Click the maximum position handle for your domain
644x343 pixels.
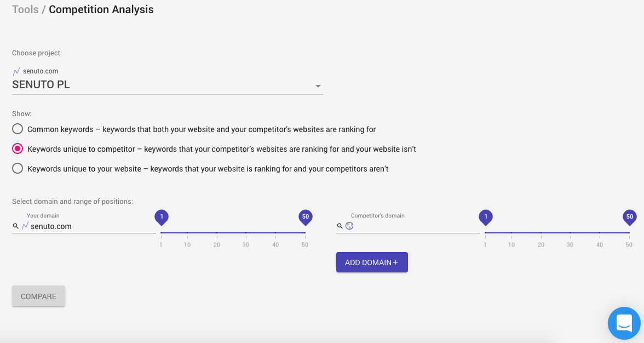[305, 218]
